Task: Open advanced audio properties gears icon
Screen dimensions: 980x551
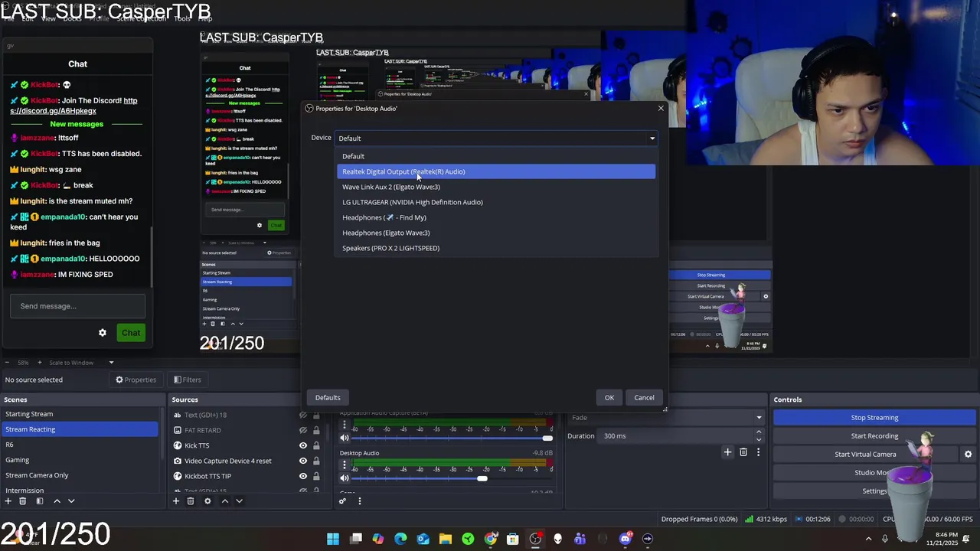Action: (343, 501)
